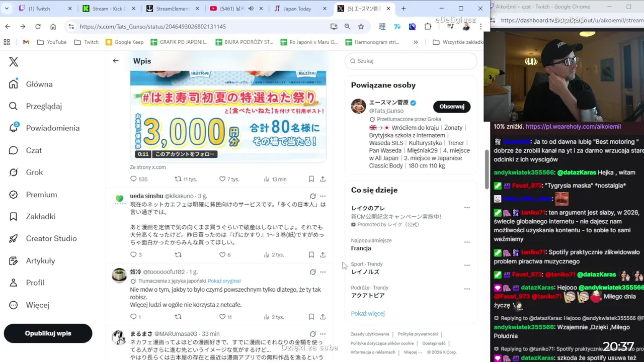Open Google Keep bookmark
Screen dimensions: 644x362
[x=124, y=42]
